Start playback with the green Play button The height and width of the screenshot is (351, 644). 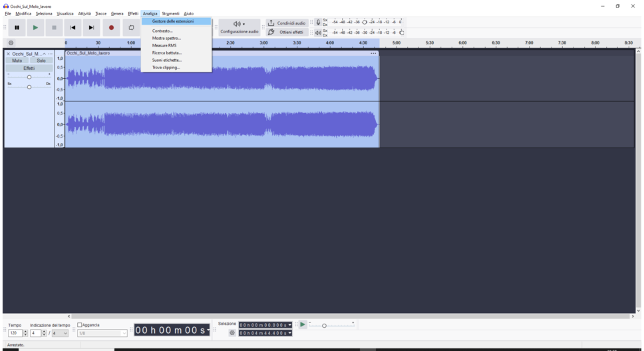[35, 27]
